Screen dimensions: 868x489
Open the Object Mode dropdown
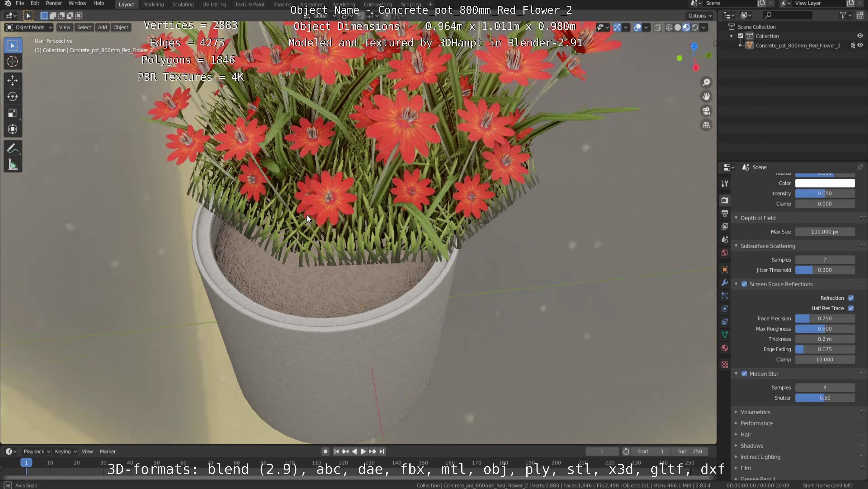(29, 28)
